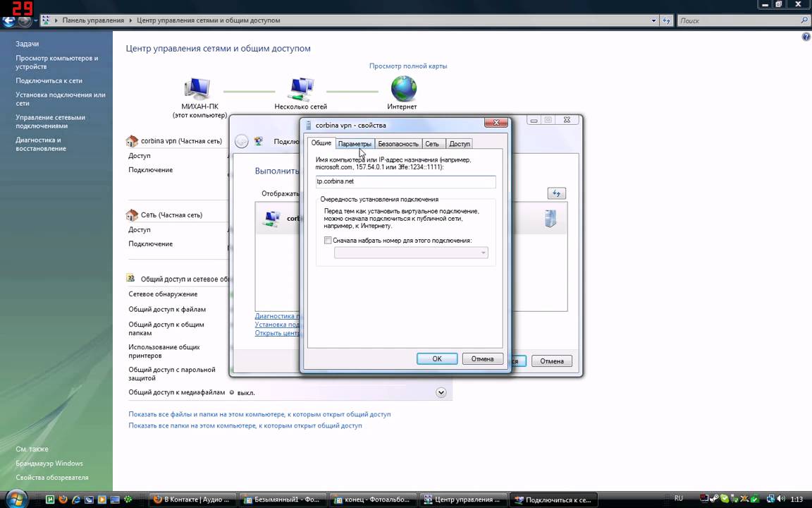Screen dimensions: 812x508
Task: Switch to 'В Контакте | Аудио' taskbar window
Action: (x=193, y=500)
